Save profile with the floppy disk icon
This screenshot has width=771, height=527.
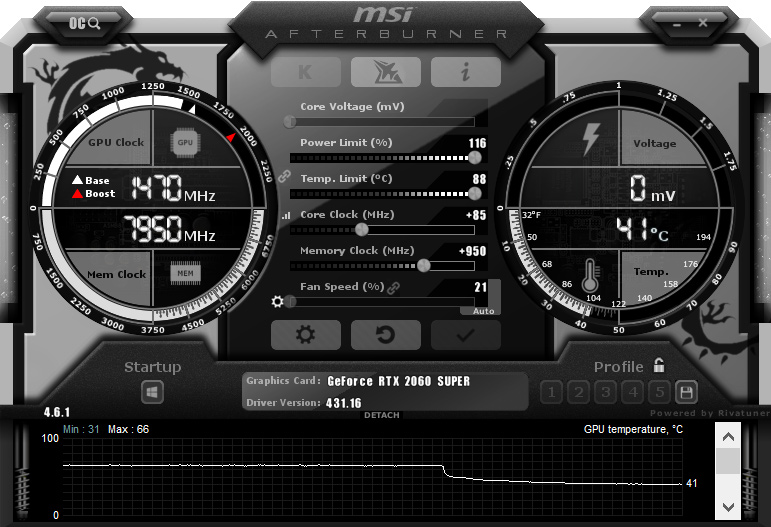(686, 392)
